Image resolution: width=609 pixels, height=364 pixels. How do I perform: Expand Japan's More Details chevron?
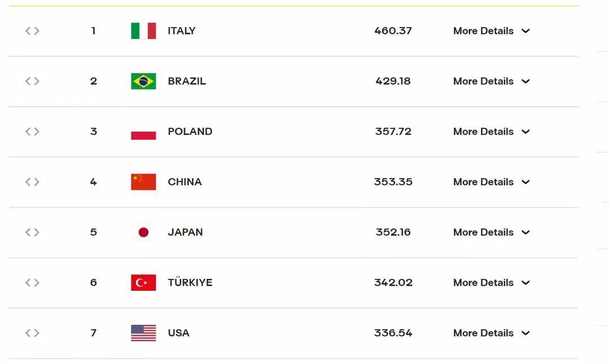(526, 232)
